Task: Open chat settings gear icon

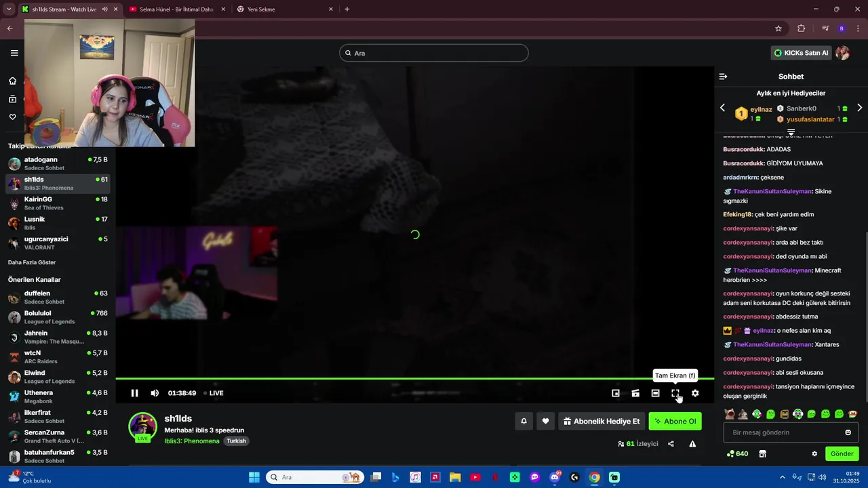Action: [814, 453]
